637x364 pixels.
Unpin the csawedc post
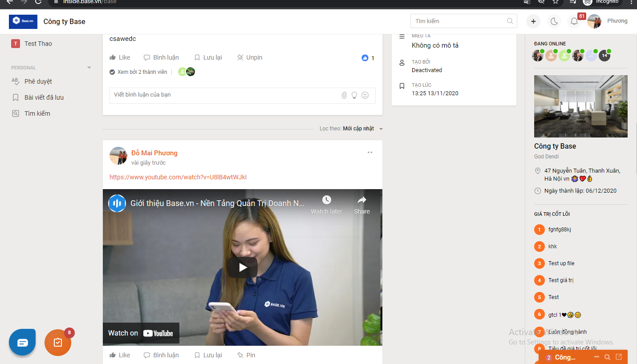249,57
